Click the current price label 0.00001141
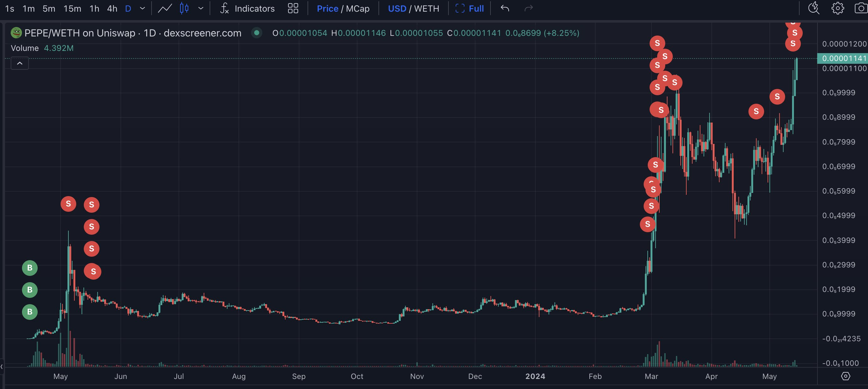868x389 pixels. pyautogui.click(x=844, y=58)
